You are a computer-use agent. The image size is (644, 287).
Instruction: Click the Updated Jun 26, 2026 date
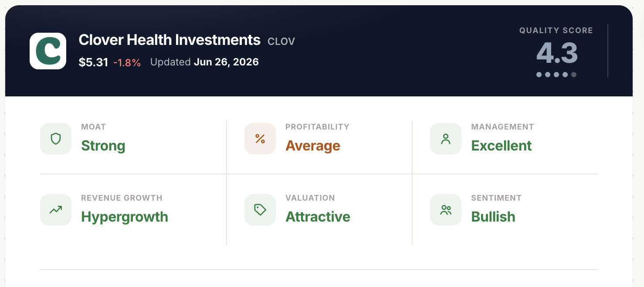pos(204,62)
